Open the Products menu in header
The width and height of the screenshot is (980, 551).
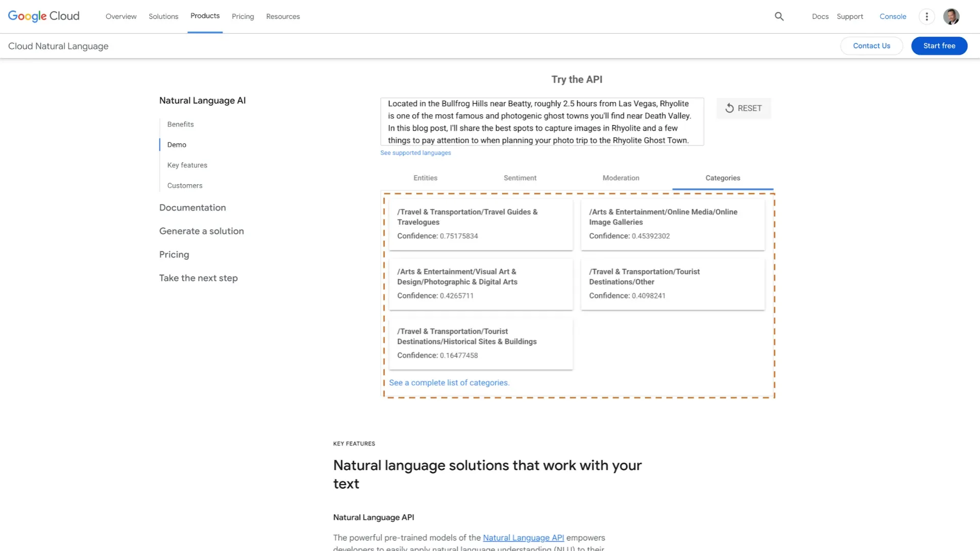coord(205,16)
